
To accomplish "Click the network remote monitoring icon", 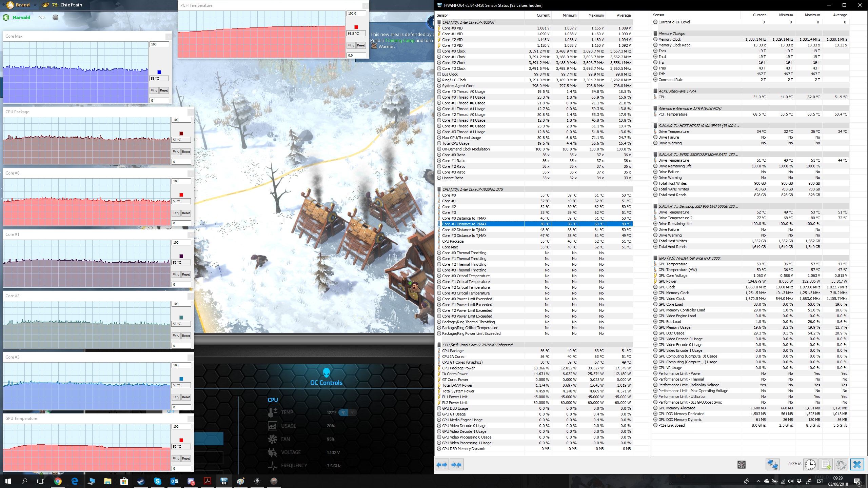I will click(x=773, y=465).
